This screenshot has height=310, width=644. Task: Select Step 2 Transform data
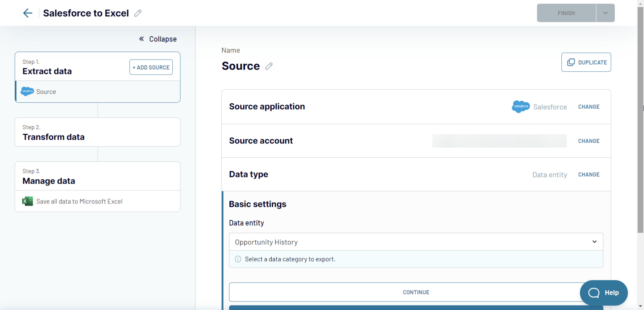click(x=97, y=132)
